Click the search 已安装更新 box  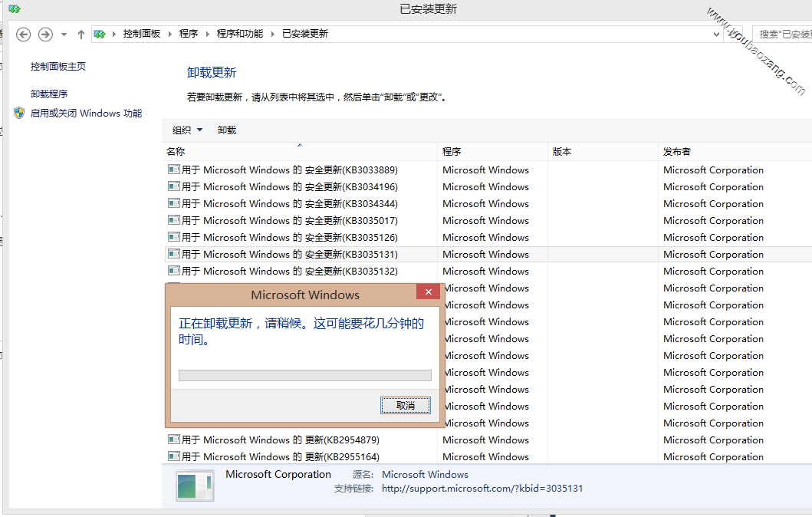[x=782, y=35]
